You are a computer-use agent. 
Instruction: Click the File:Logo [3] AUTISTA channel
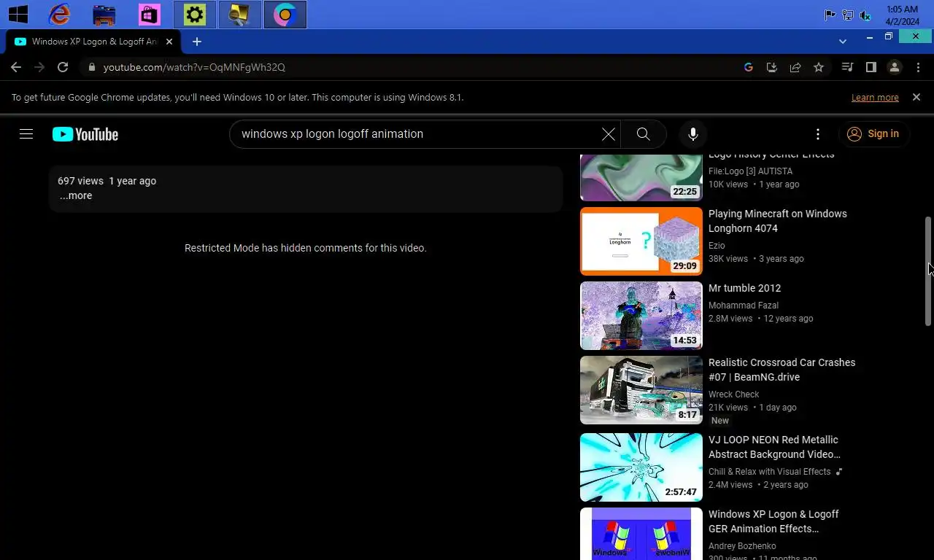pyautogui.click(x=750, y=171)
